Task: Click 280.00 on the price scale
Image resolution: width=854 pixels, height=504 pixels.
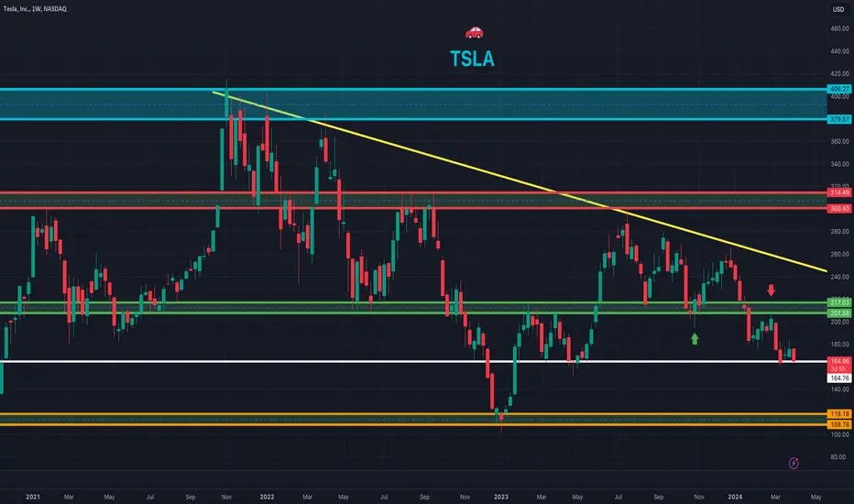Action: 839,232
